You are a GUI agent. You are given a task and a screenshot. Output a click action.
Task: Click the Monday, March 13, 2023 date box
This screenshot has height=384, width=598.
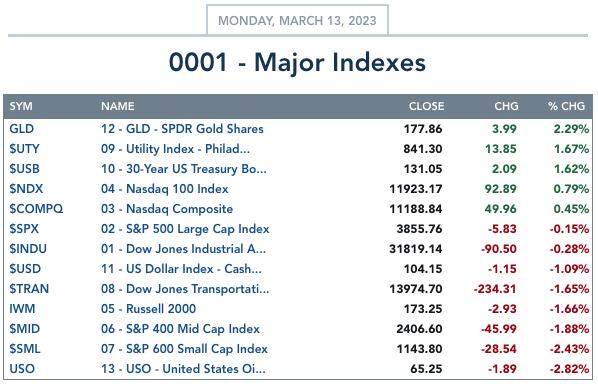coord(297,20)
